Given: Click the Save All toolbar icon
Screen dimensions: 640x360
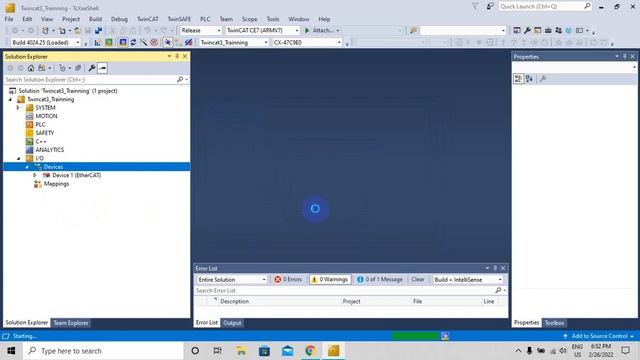Looking at the screenshot, I should pyautogui.click(x=98, y=31).
